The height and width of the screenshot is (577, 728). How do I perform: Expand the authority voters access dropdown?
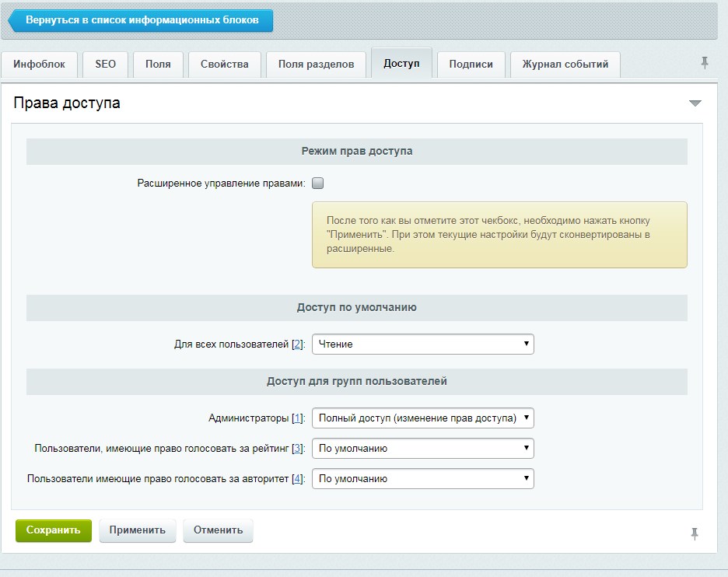pos(422,479)
